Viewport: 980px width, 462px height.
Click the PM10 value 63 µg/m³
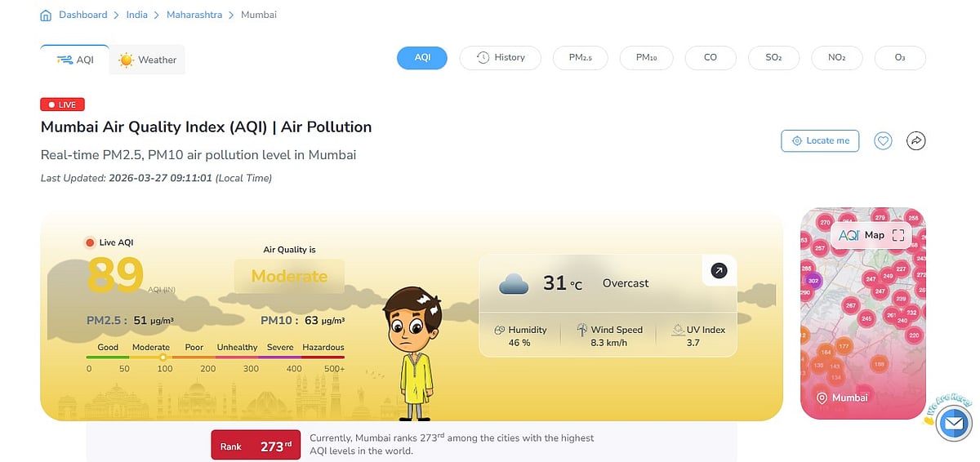coord(324,321)
